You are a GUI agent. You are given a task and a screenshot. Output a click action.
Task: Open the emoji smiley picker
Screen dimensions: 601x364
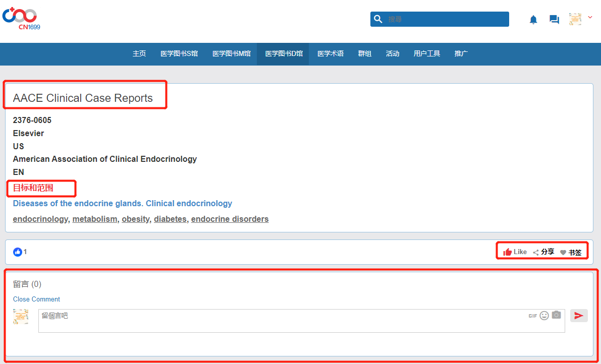[x=544, y=316]
